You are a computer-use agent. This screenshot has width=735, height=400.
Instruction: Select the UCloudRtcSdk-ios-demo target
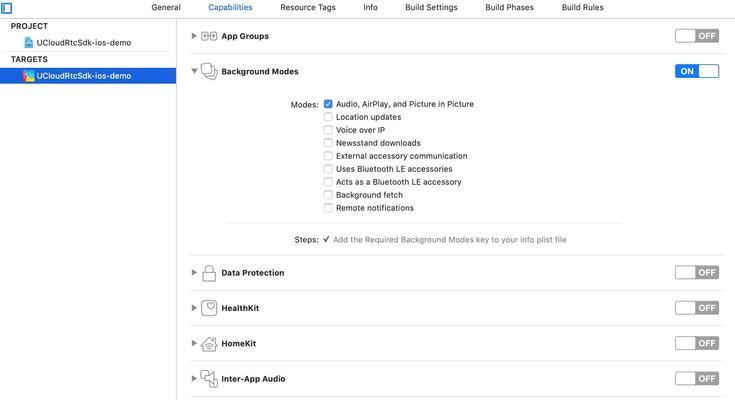pos(88,76)
